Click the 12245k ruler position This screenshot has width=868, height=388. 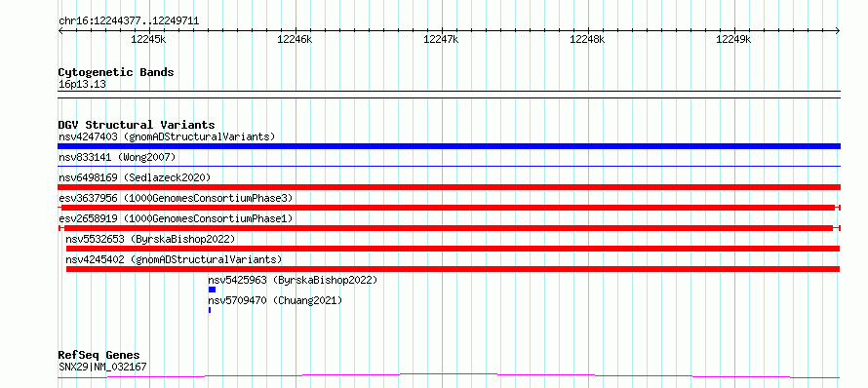point(148,39)
